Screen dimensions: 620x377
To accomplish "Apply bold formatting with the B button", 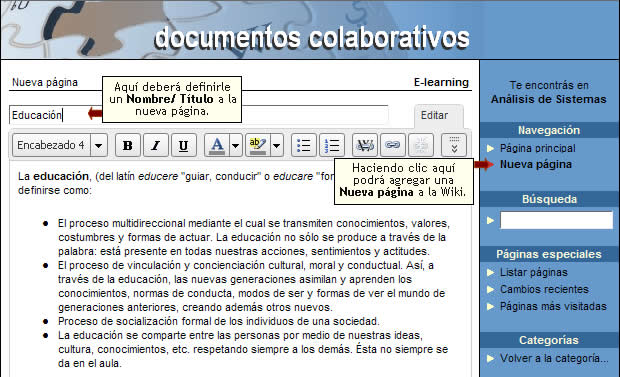I will tap(128, 145).
